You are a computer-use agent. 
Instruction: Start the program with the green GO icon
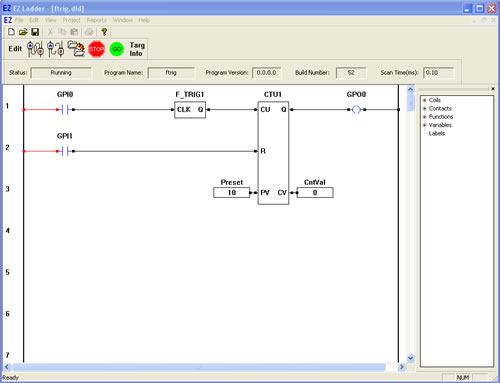(x=117, y=49)
